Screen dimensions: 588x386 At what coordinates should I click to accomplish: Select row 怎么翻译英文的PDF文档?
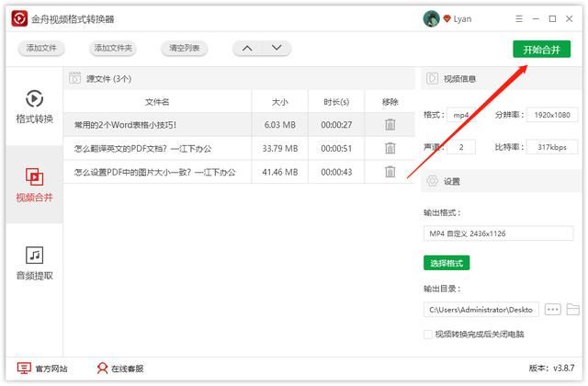(239, 149)
